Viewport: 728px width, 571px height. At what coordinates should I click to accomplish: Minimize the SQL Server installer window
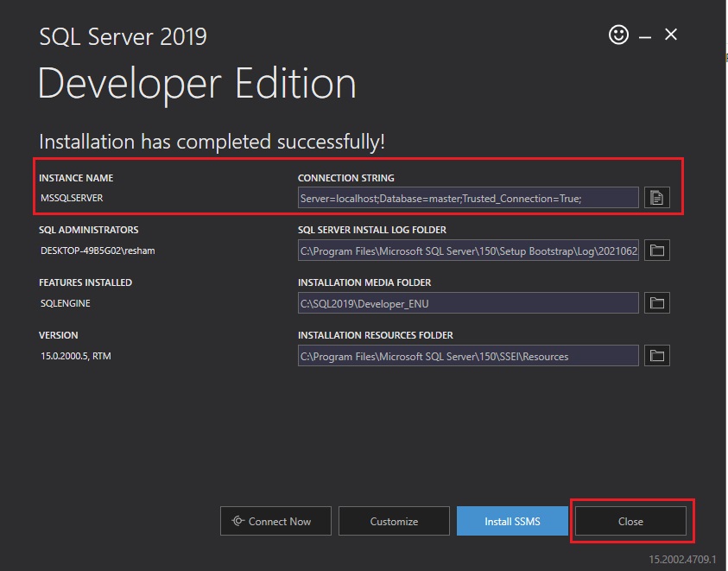(645, 36)
